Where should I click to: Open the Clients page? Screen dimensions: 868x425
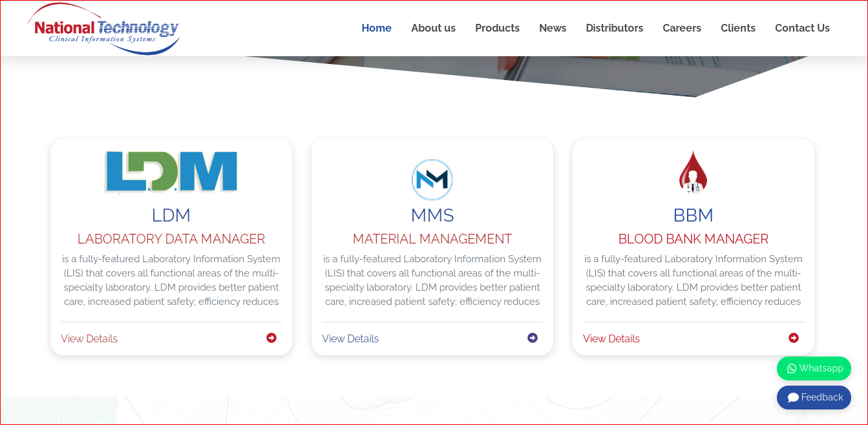[x=738, y=28]
